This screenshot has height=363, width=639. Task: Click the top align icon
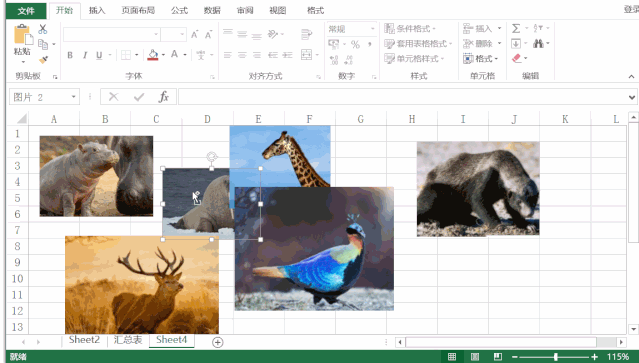228,33
